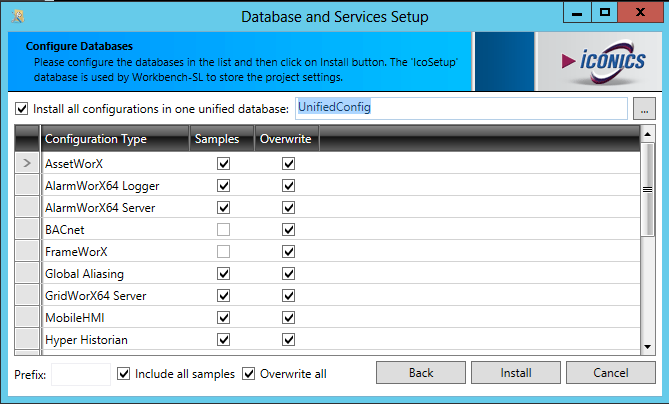The width and height of the screenshot is (669, 404).
Task: Open database browse ellipsis button
Action: point(644,108)
